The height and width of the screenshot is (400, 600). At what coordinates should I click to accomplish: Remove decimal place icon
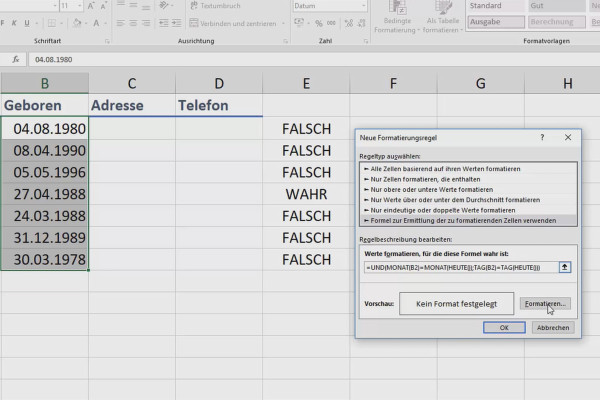click(x=362, y=23)
